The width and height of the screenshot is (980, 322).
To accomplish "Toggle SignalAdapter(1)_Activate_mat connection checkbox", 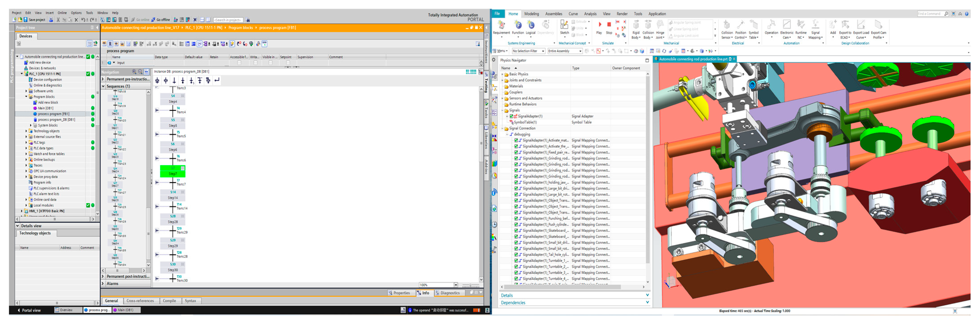I will tap(516, 140).
